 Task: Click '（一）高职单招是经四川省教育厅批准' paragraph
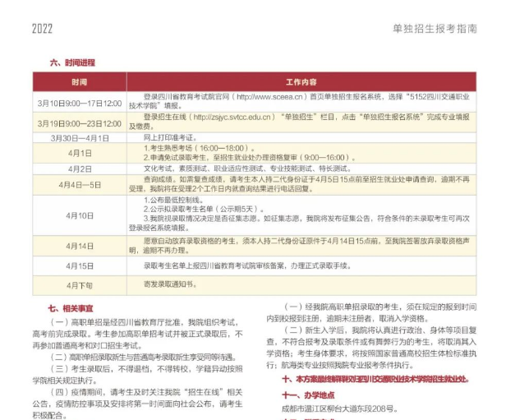(137, 335)
